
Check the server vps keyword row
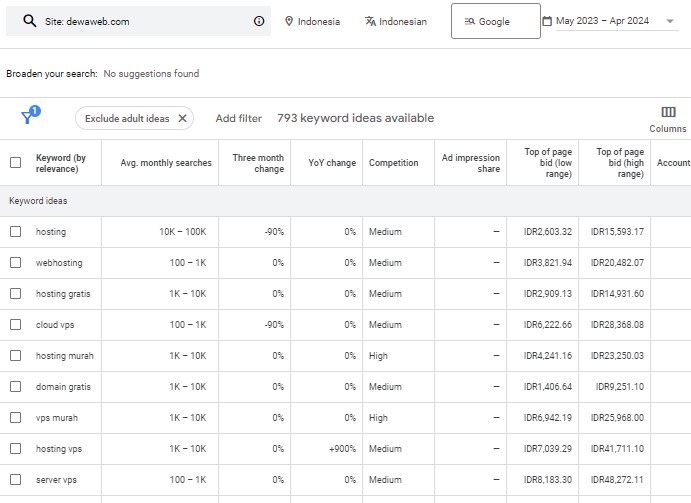(15, 480)
